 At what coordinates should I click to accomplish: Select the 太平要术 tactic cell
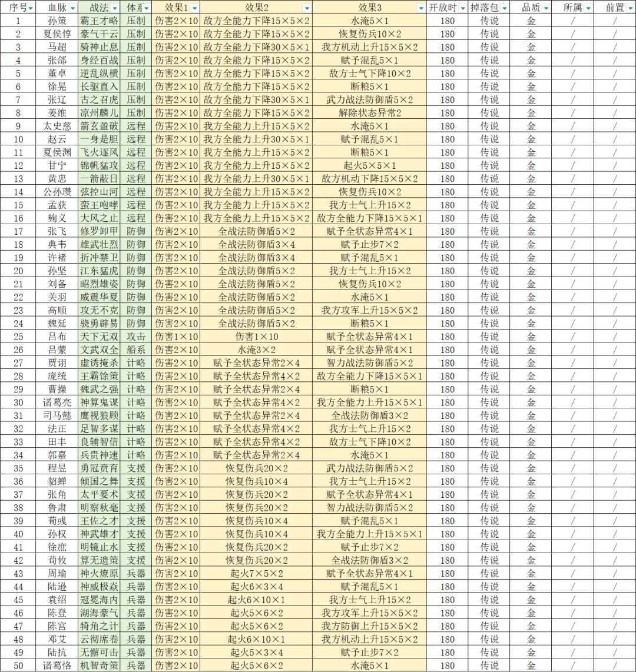click(x=99, y=494)
